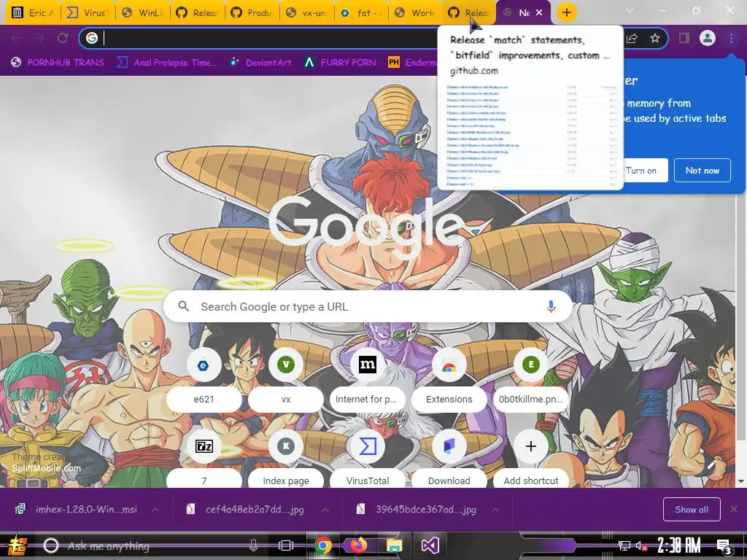The image size is (747, 560).
Task: Open a new tab with plus button
Action: (x=566, y=13)
